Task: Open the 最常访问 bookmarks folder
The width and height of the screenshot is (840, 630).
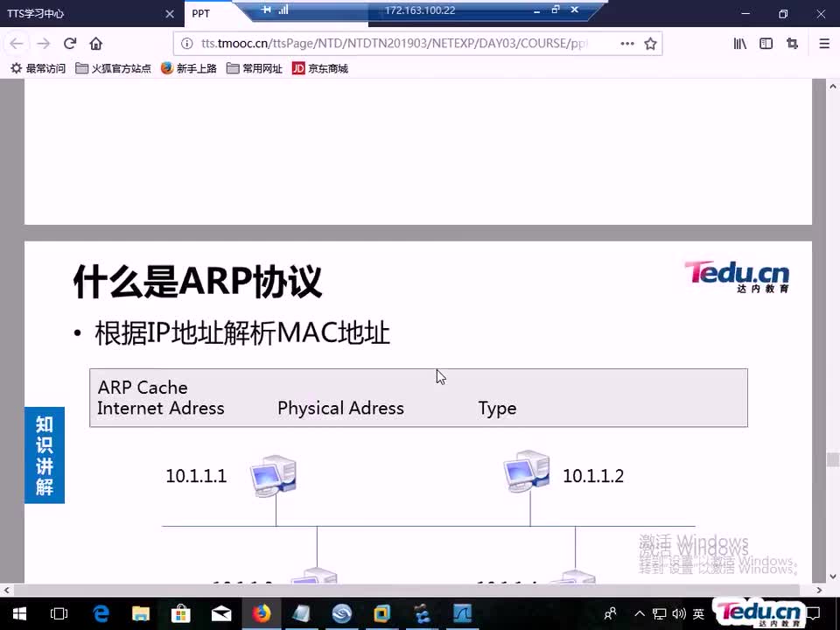Action: point(38,68)
